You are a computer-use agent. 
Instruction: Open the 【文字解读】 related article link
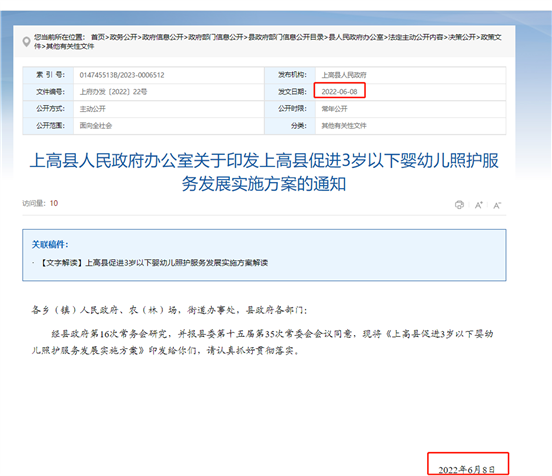point(153,263)
